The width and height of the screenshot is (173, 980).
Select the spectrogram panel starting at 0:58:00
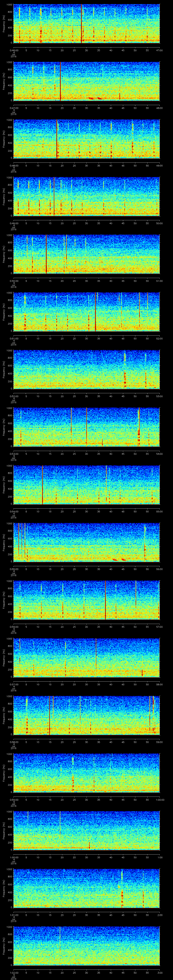pyautogui.click(x=86, y=715)
